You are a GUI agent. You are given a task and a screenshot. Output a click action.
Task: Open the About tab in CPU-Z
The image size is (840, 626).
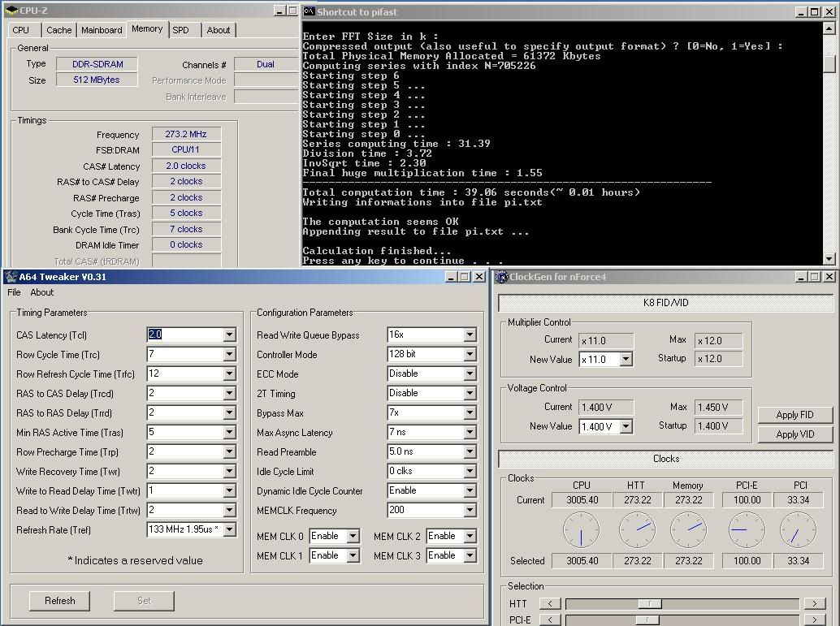pos(219,30)
